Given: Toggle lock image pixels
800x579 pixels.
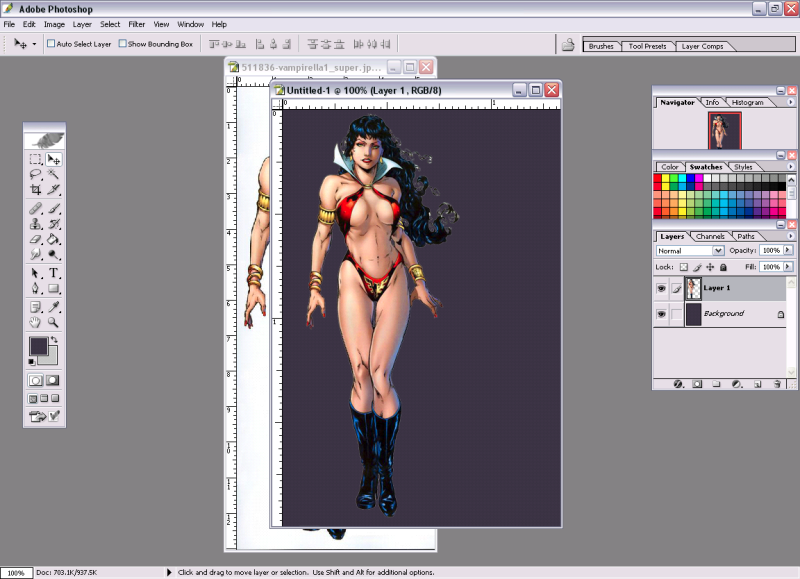Looking at the screenshot, I should (697, 267).
